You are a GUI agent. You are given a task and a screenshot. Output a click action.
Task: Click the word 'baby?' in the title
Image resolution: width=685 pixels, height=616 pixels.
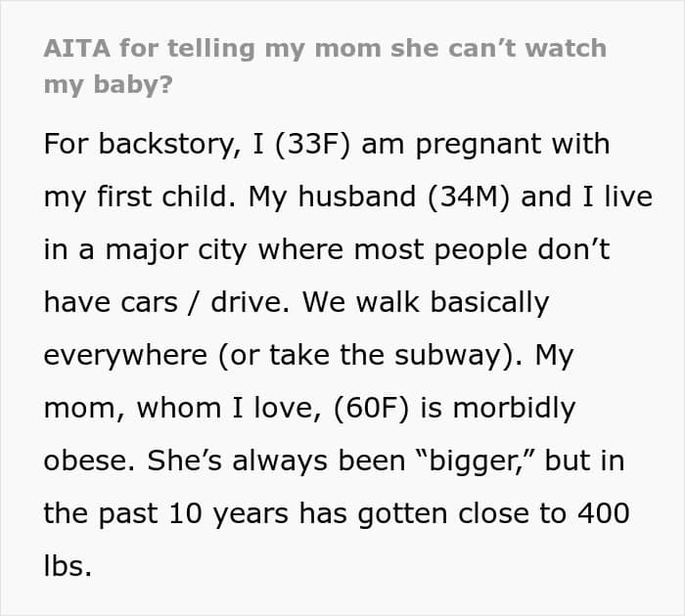pyautogui.click(x=133, y=84)
